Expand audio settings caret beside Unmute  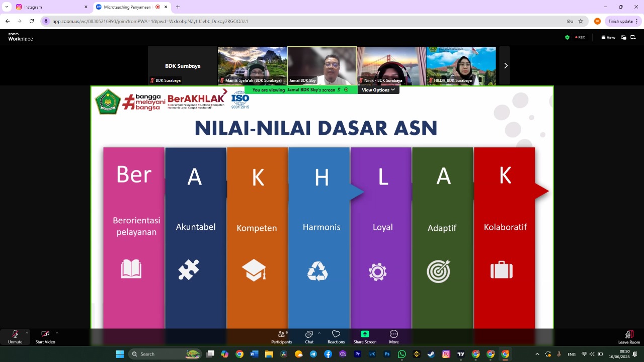point(27,333)
